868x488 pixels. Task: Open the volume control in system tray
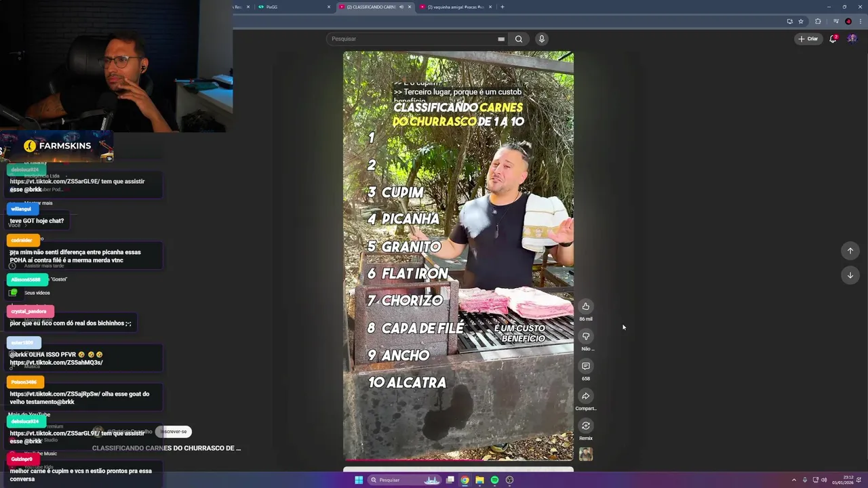coord(824,480)
